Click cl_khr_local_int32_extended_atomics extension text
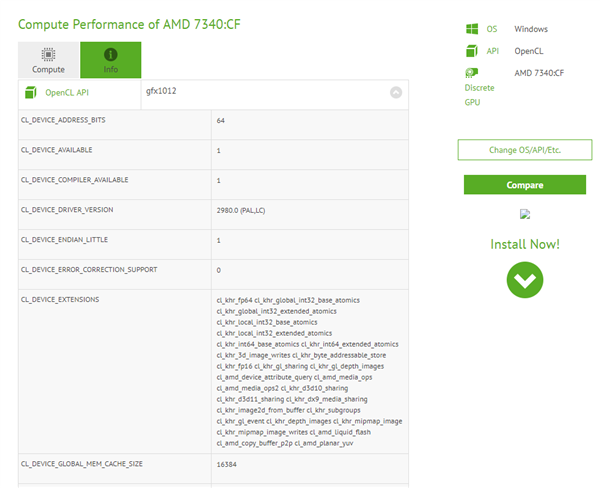Image resolution: width=600 pixels, height=488 pixels. click(274, 333)
